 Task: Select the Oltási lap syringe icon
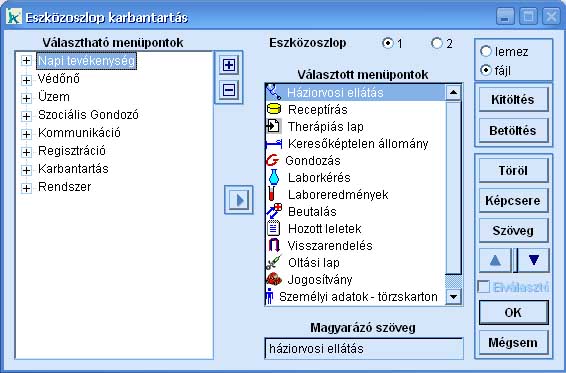tap(273, 263)
